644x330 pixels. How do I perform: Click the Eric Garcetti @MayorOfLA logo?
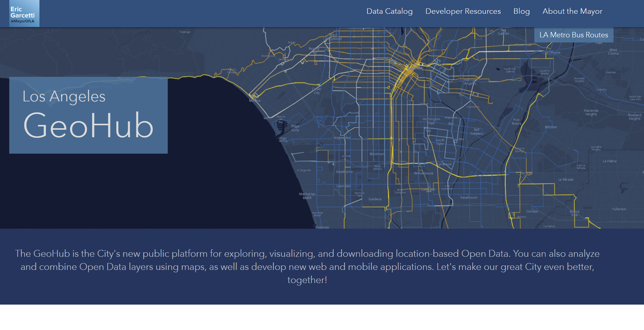[24, 14]
